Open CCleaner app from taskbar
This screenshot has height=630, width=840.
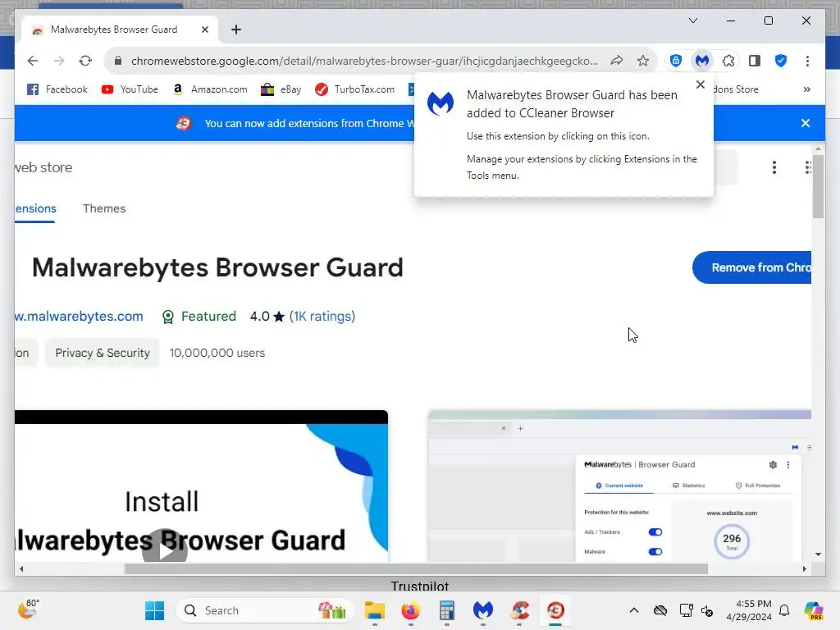519,610
